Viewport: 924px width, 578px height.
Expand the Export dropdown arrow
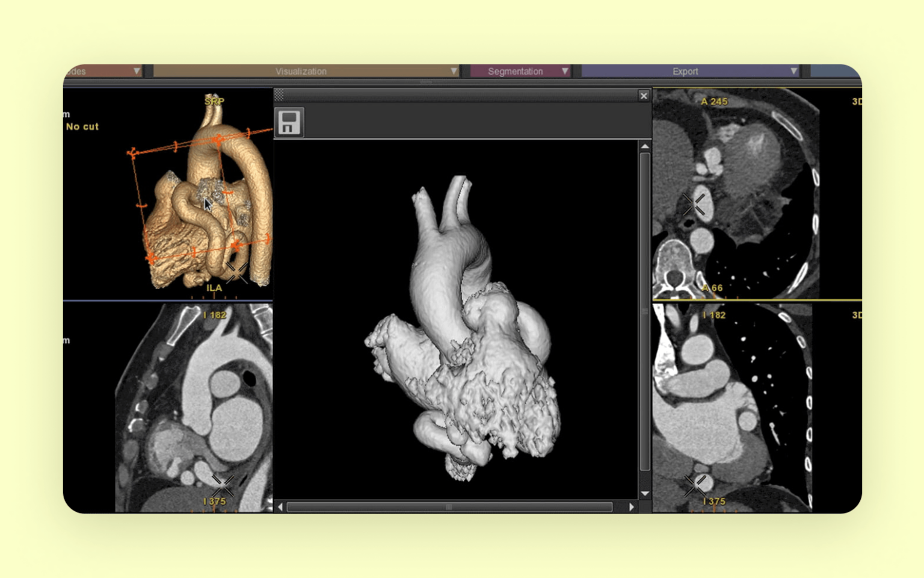tap(794, 71)
